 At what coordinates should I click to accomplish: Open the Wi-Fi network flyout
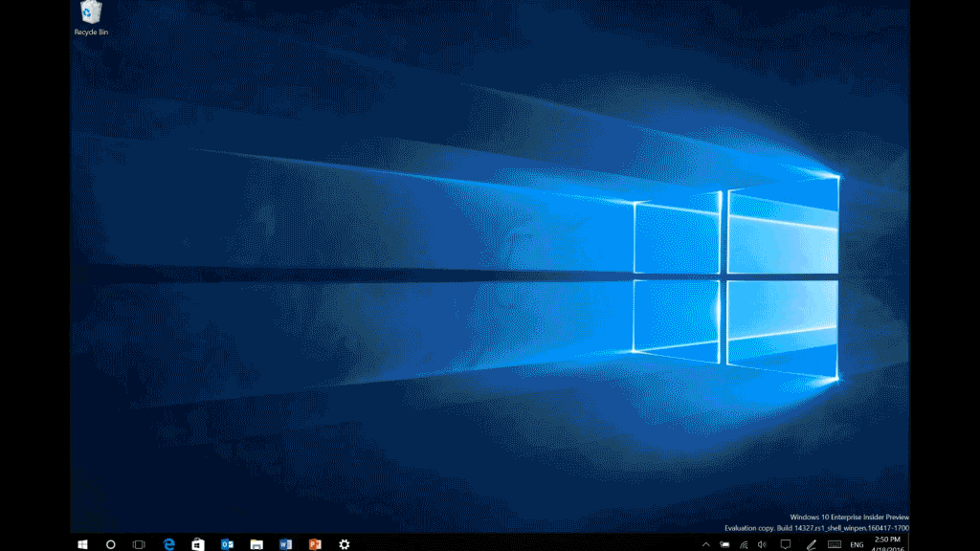(x=745, y=543)
